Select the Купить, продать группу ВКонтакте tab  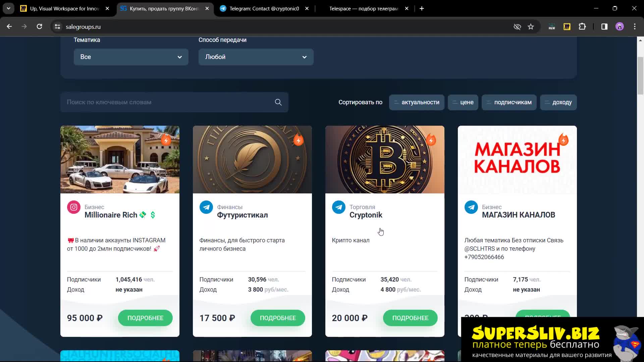coord(164,8)
